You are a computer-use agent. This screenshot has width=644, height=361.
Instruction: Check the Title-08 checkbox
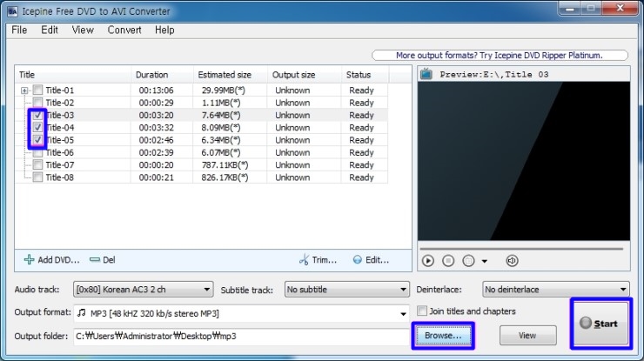point(37,177)
